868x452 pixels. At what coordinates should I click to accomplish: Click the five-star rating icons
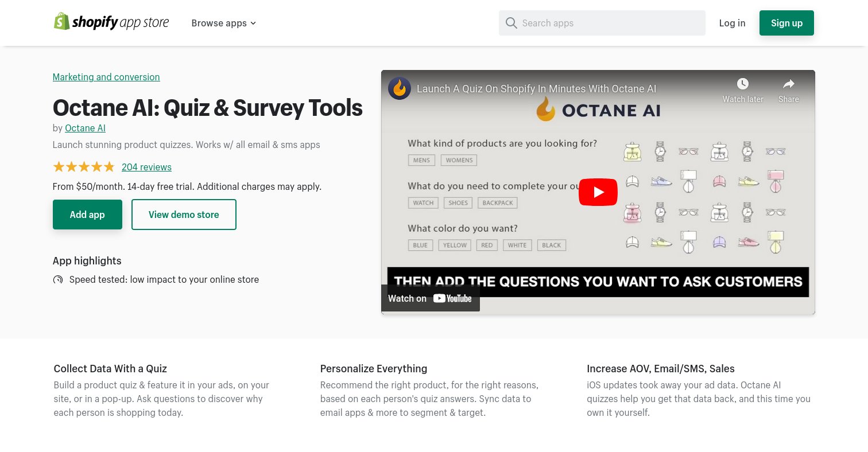[x=84, y=167]
